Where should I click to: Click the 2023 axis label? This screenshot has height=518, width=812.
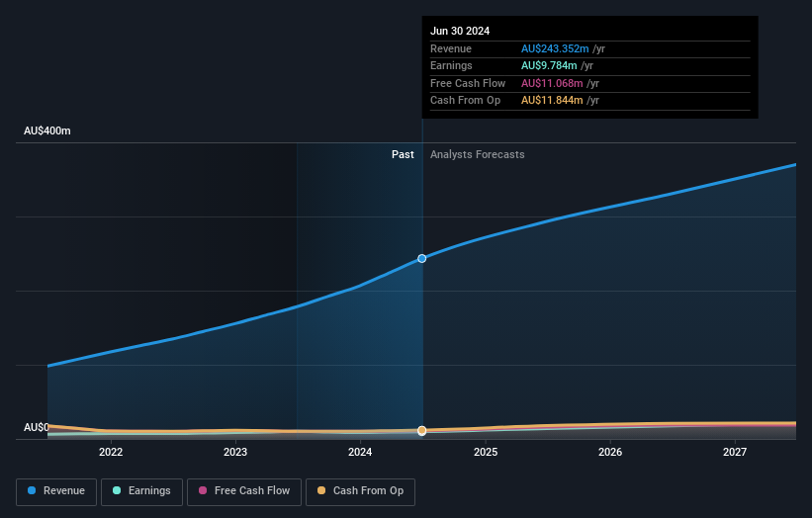[235, 452]
